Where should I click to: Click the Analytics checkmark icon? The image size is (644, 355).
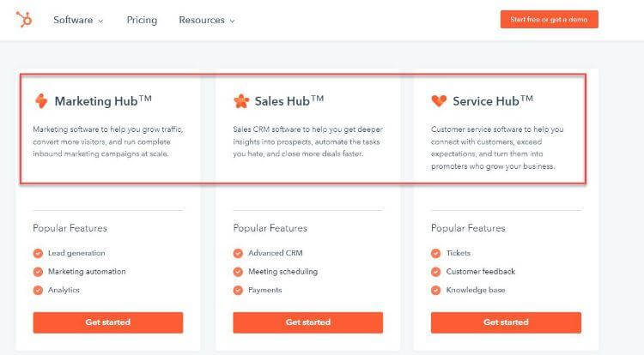coord(38,290)
